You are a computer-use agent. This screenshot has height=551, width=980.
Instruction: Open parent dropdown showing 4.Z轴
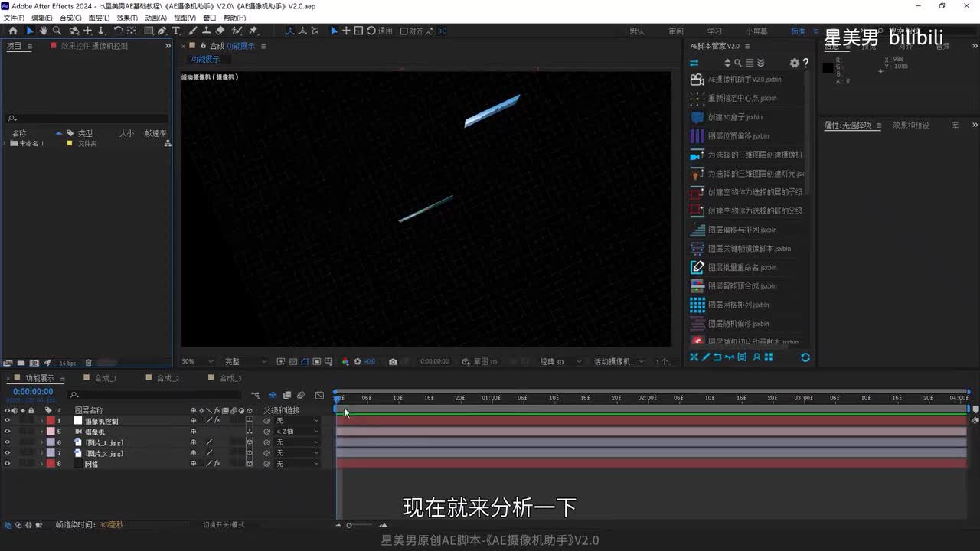(297, 432)
